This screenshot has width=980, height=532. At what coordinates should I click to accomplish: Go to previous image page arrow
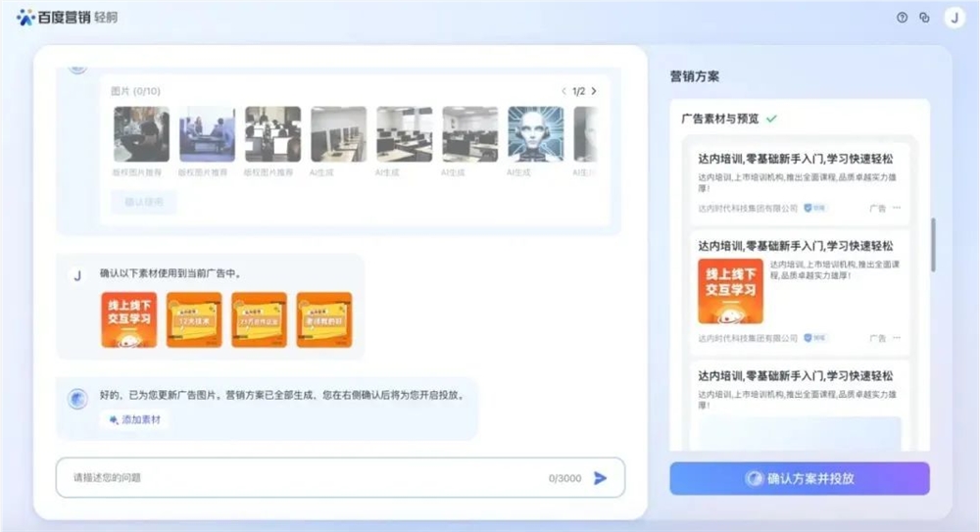click(x=563, y=91)
